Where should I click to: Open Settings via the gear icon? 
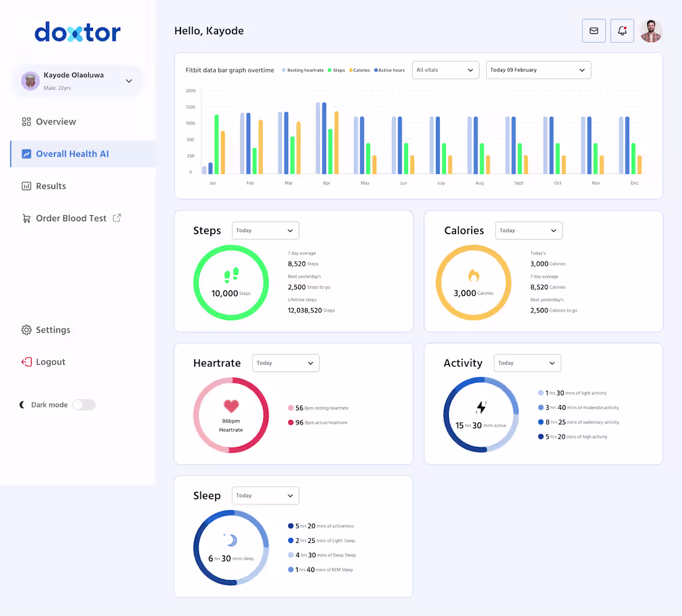click(x=25, y=330)
